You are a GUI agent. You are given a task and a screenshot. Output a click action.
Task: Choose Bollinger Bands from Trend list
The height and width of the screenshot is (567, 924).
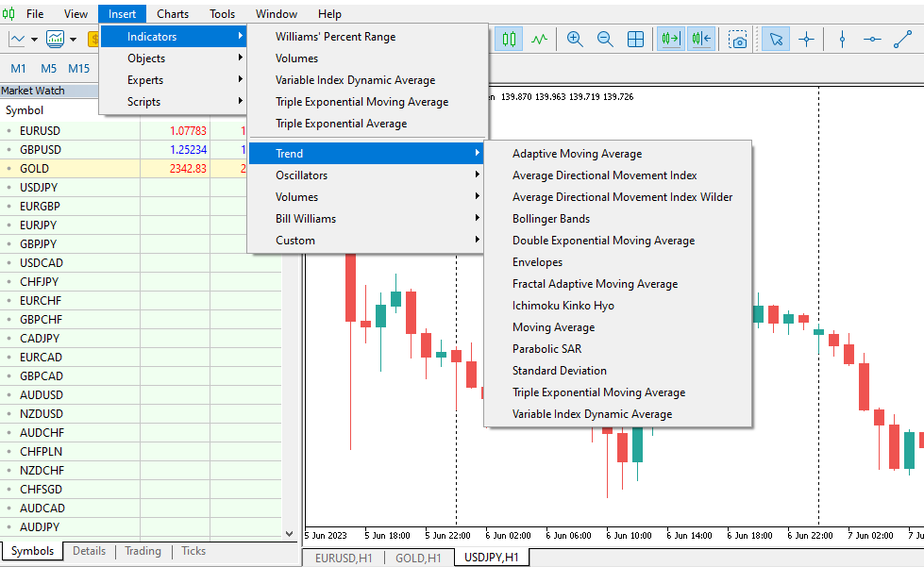551,219
